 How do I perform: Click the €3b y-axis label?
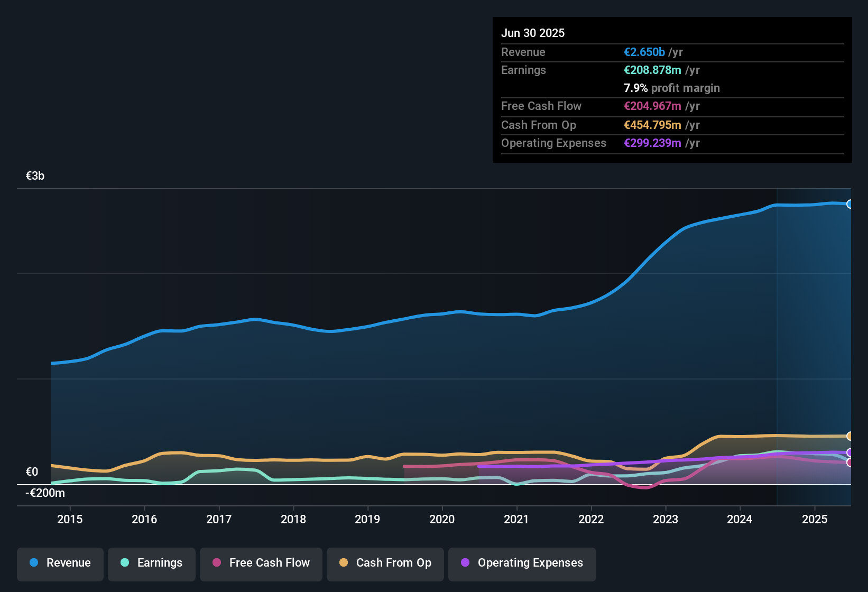click(x=35, y=176)
